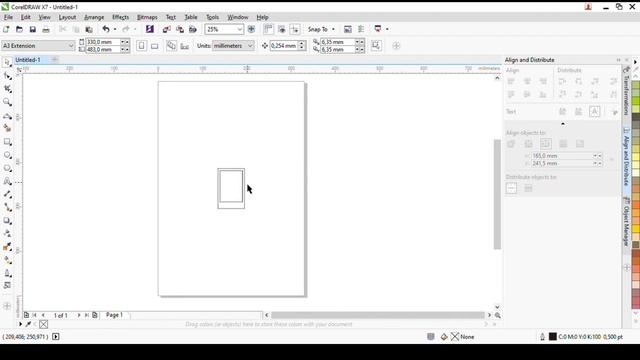Select the Zoom tool in toolbox
This screenshot has height=360, width=640.
coord(7,102)
